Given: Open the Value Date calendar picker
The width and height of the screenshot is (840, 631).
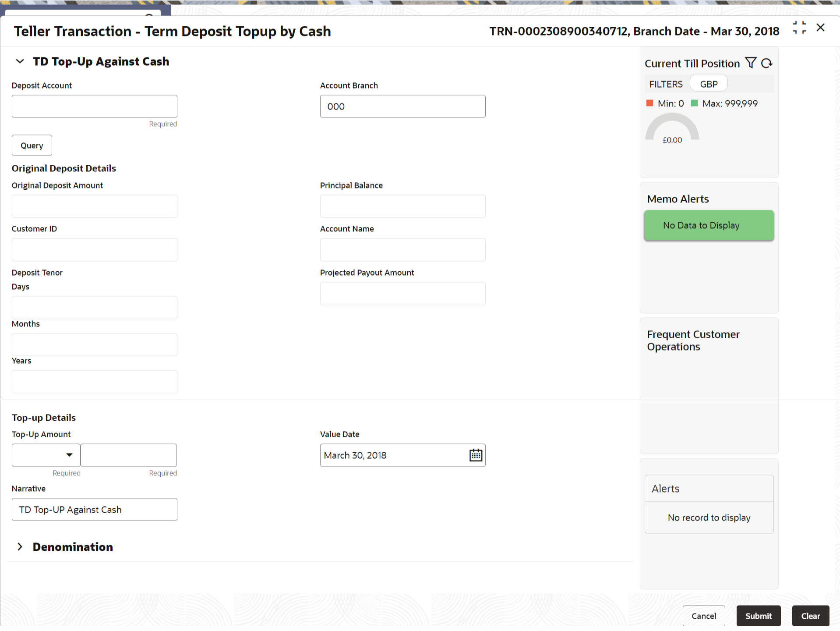Looking at the screenshot, I should 476,455.
